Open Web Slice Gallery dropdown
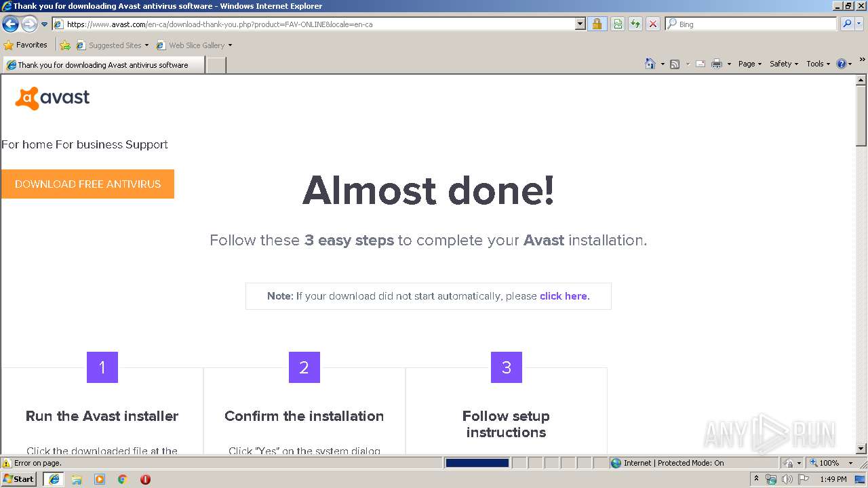Screen dimensions: 868x488 tap(194, 45)
